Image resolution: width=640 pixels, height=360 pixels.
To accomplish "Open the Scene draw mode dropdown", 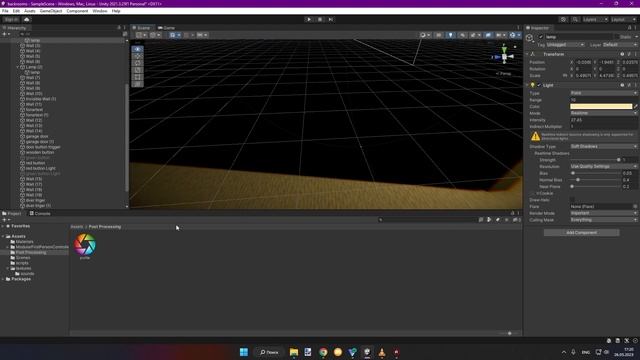I will pos(425,35).
